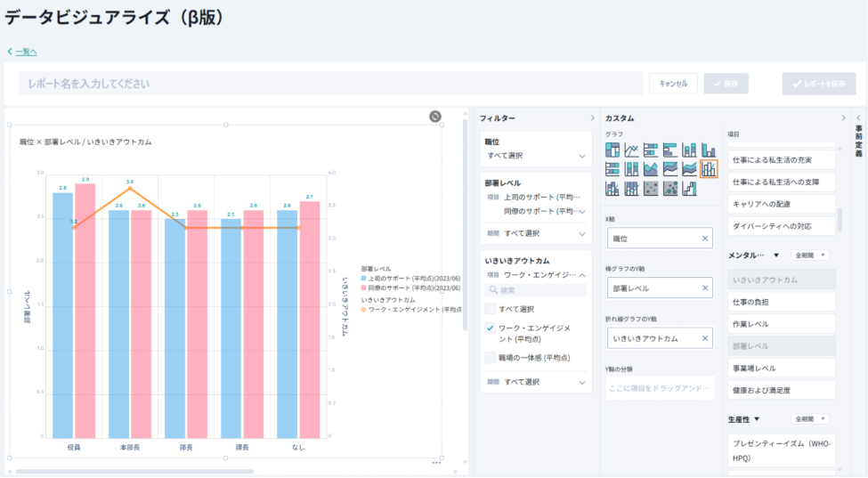Open the 生産性 全期間 period dropdown

(x=810, y=418)
